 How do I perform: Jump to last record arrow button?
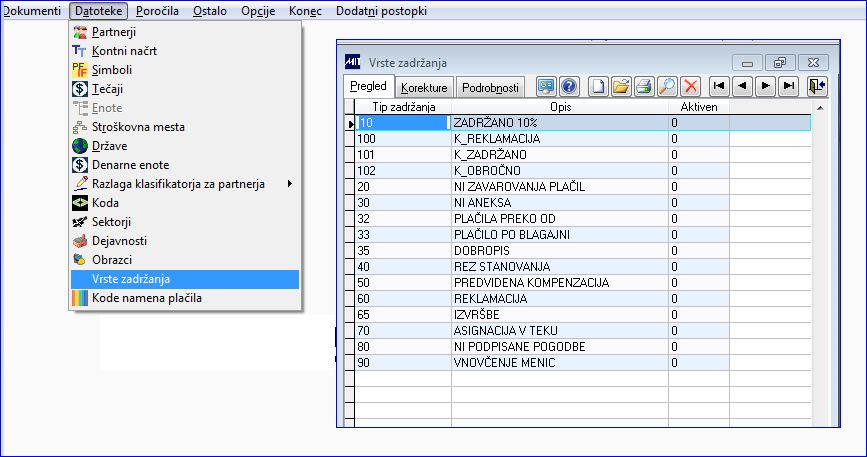tap(788, 86)
